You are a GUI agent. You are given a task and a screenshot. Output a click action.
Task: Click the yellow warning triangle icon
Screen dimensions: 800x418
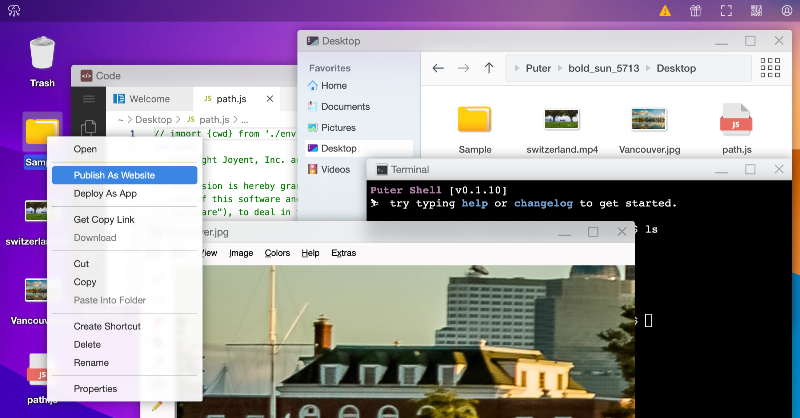[x=665, y=11]
